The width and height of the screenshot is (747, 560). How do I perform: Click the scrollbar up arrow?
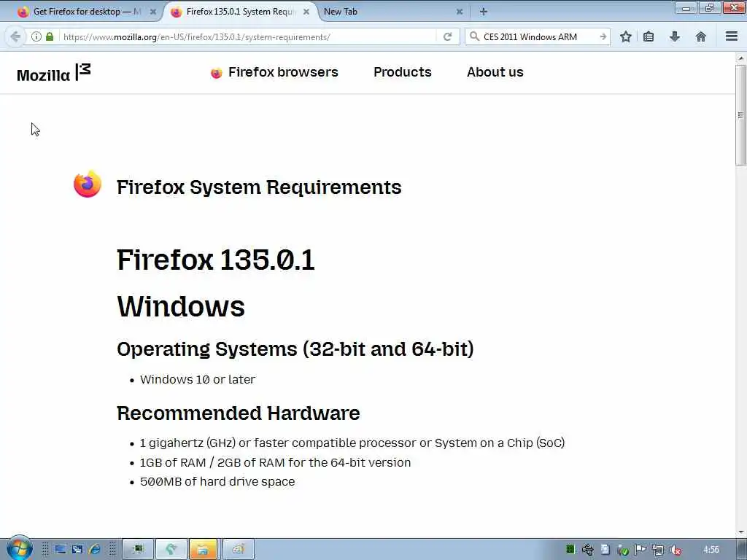[740, 58]
